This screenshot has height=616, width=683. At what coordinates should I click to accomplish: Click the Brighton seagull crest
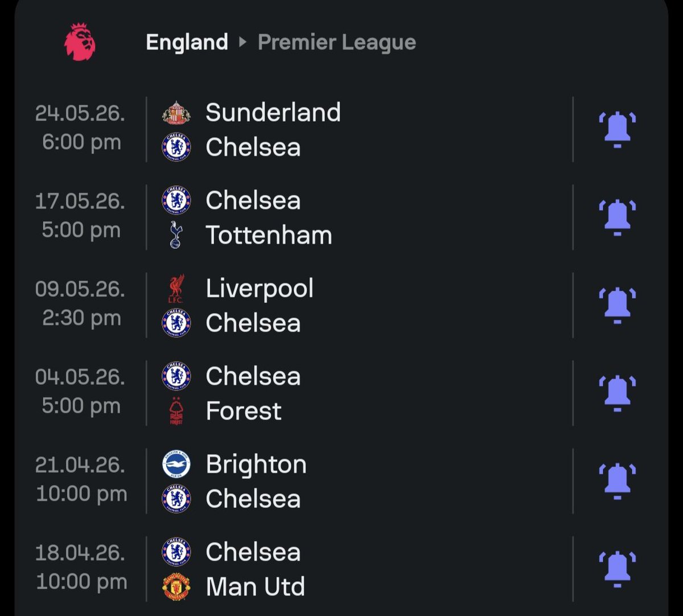[x=176, y=464]
